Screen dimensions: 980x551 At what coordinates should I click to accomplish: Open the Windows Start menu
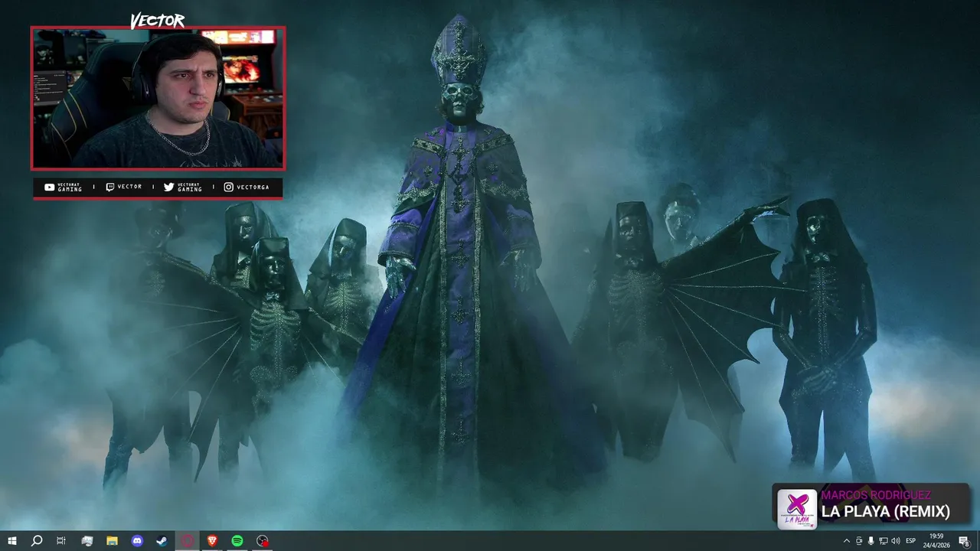click(11, 541)
